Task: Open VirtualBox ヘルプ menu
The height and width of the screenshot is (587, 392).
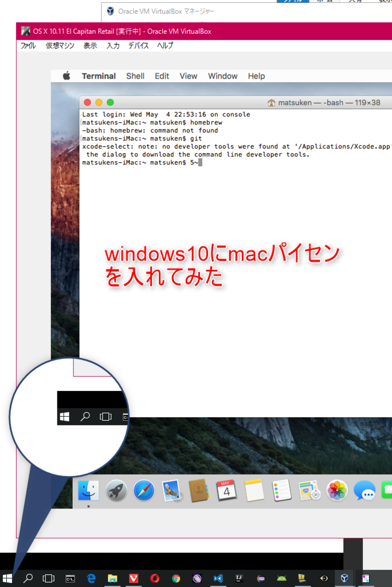Action: pos(165,46)
